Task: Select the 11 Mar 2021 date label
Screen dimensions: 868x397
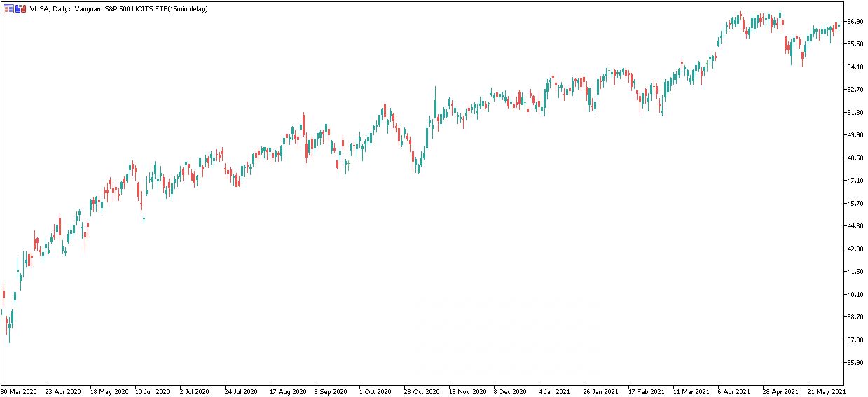Action: 691,391
